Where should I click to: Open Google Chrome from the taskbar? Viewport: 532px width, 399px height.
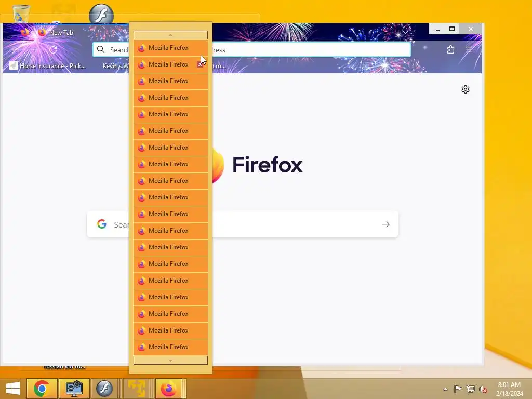pyautogui.click(x=42, y=389)
